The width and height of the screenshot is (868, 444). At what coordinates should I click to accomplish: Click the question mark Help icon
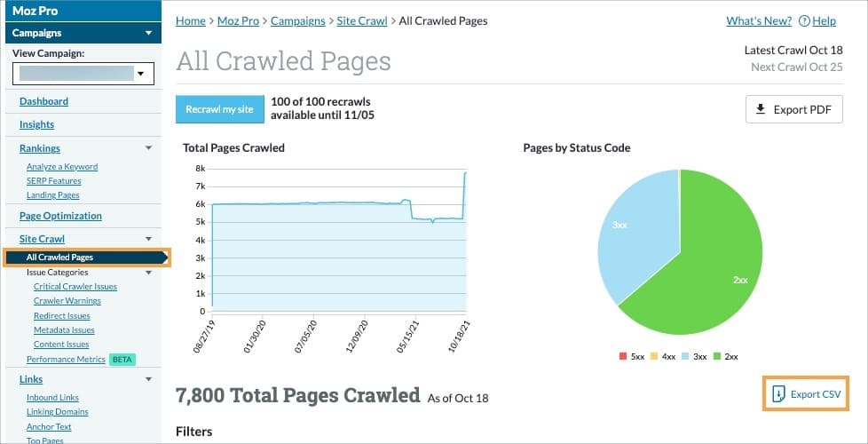(804, 21)
